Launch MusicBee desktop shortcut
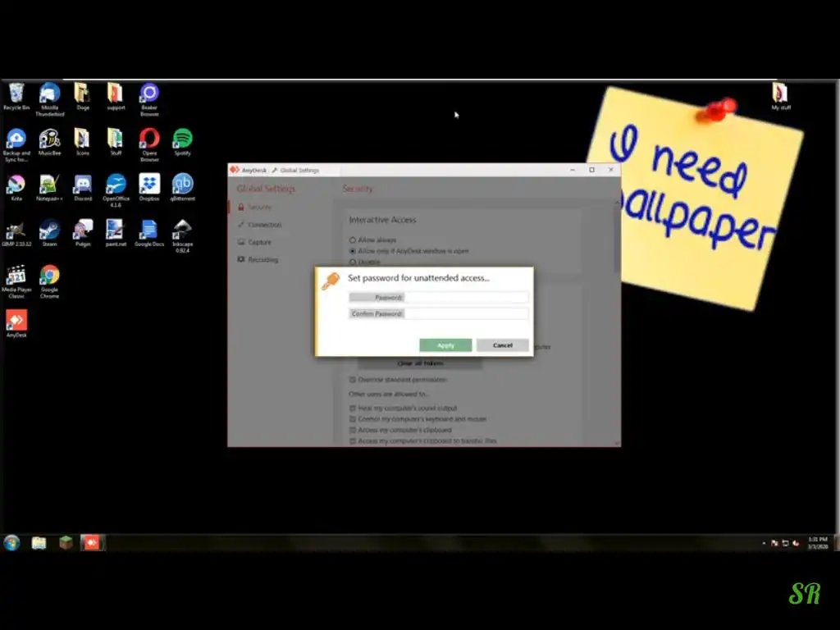Viewport: 840px width, 630px height. tap(50, 142)
